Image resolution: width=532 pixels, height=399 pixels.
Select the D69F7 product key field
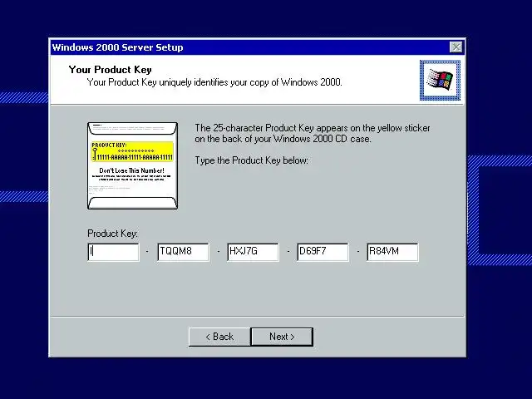tap(323, 252)
